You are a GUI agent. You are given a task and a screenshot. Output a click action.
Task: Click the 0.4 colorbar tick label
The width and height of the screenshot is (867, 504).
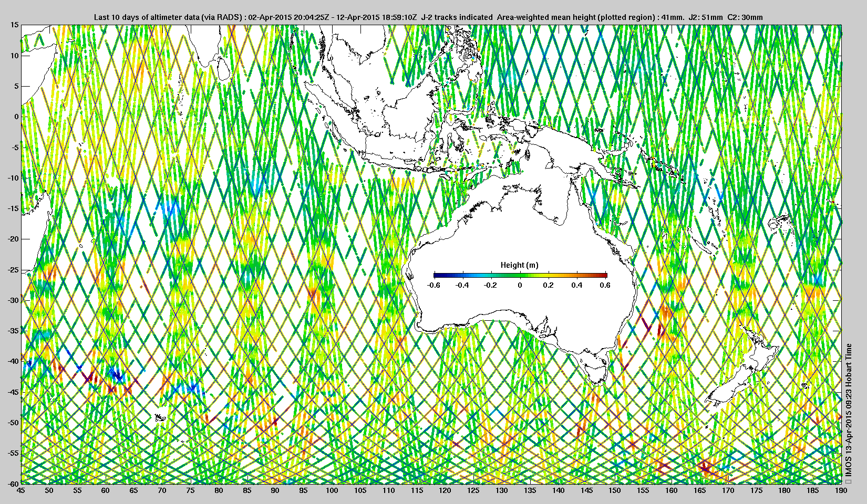[x=577, y=285]
